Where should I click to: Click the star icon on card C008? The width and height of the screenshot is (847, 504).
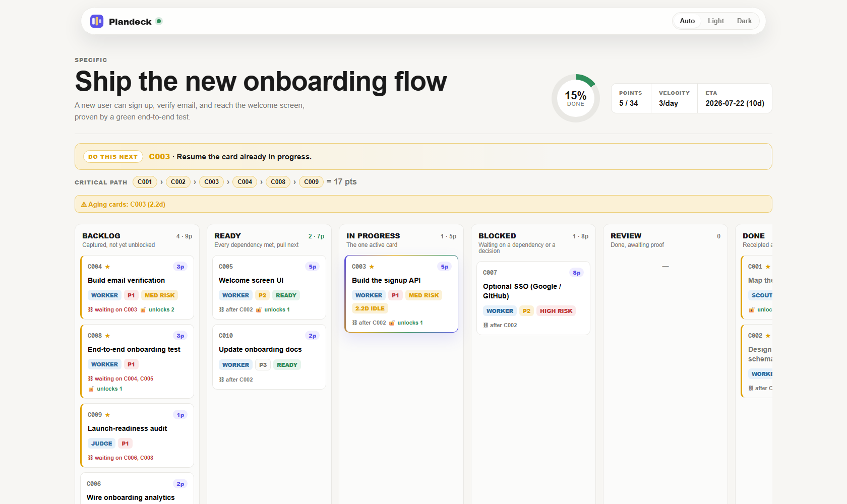point(107,336)
